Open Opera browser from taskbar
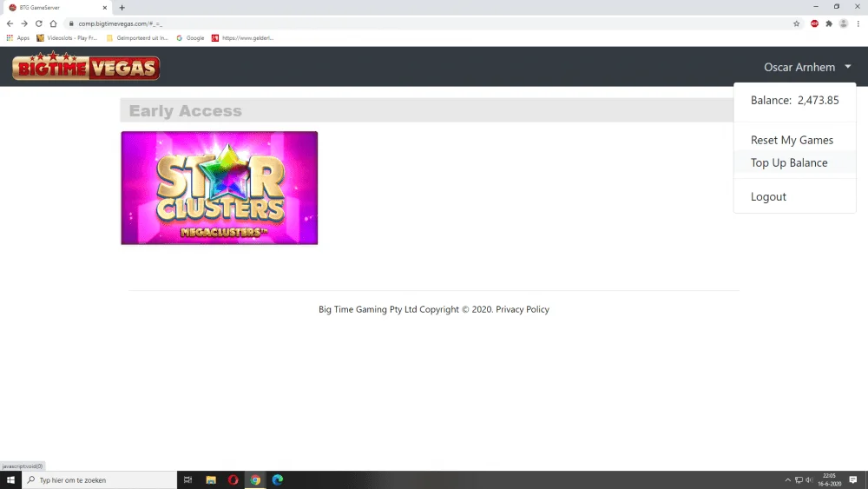The width and height of the screenshot is (868, 489). click(233, 479)
